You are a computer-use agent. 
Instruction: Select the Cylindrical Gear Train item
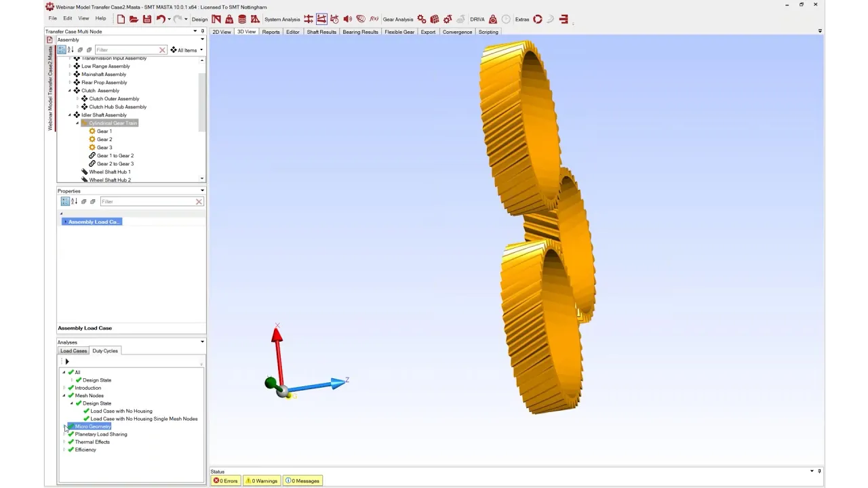tap(113, 123)
